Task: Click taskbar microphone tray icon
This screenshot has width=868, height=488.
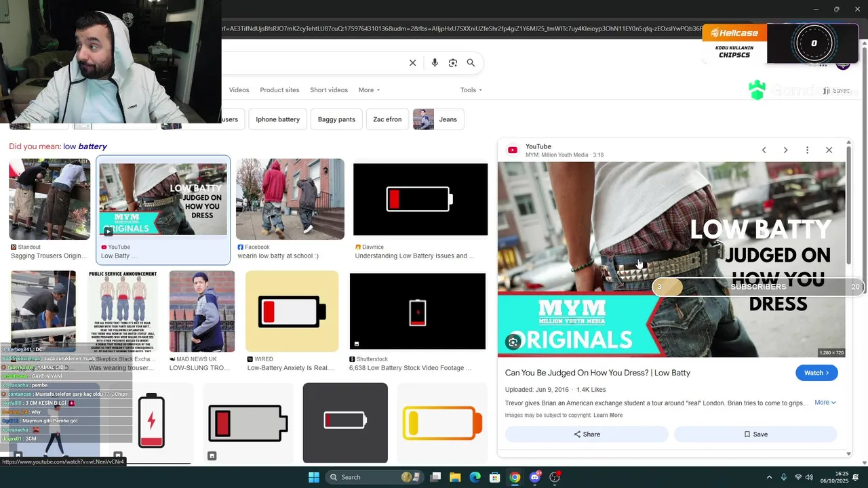Action: 784,477
